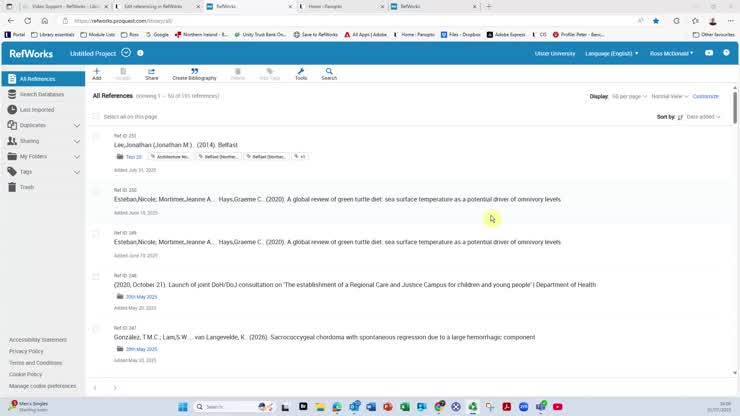Open PowerPoint from the taskbar
740x416 pixels.
click(388, 407)
